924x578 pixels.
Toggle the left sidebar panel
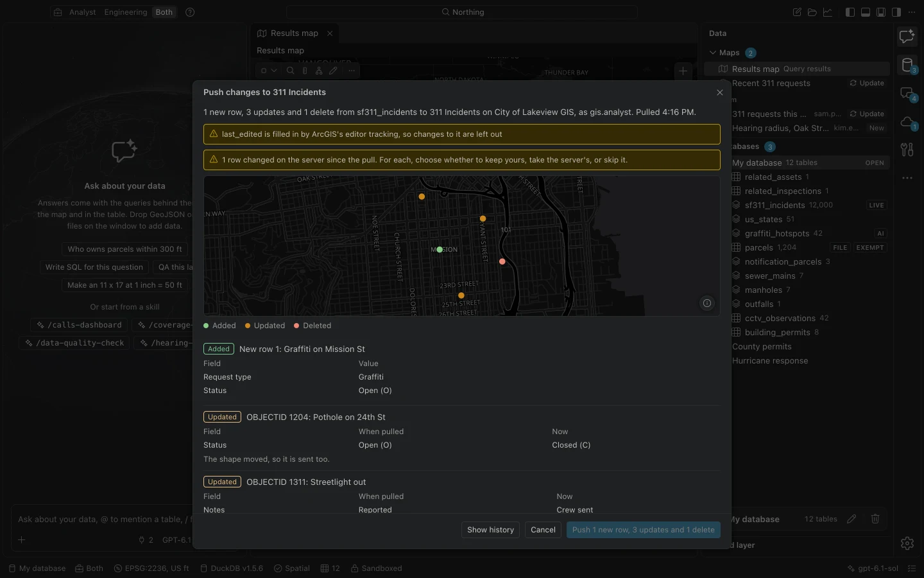(x=850, y=12)
